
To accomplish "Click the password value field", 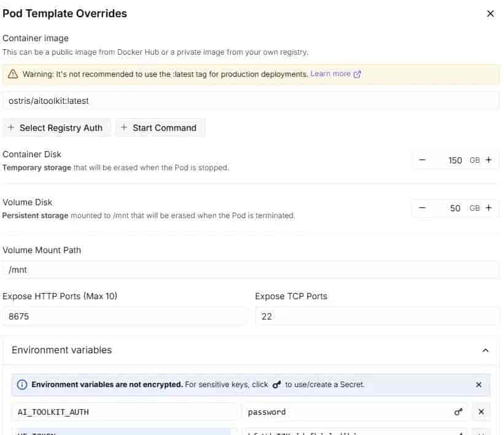I will click(347, 412).
